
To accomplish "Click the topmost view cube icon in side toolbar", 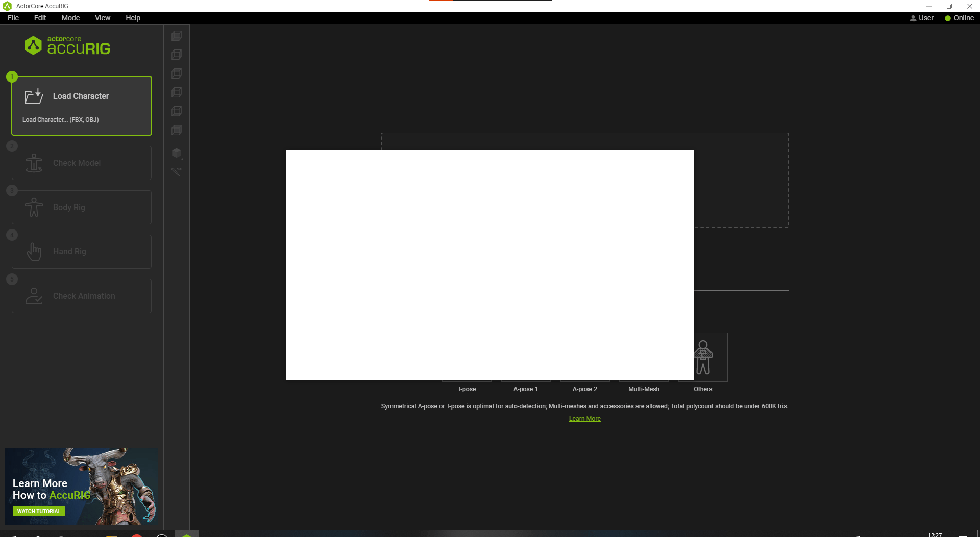I will tap(176, 36).
